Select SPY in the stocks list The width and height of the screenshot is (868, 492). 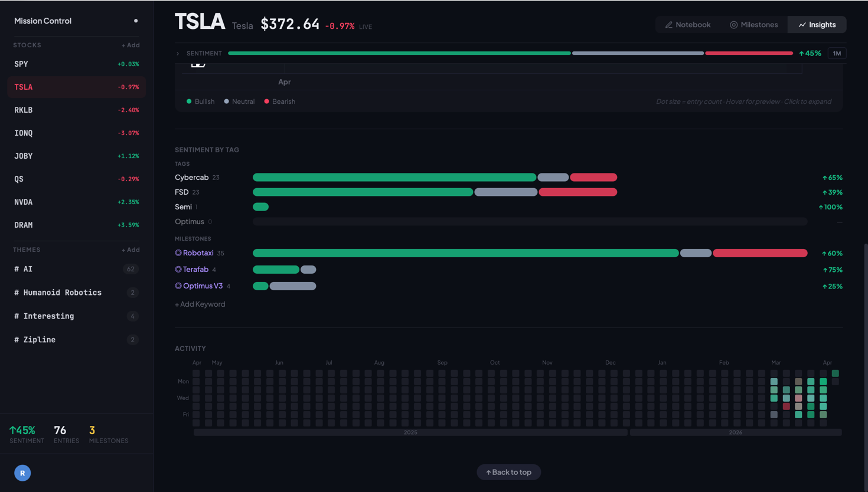coord(77,64)
